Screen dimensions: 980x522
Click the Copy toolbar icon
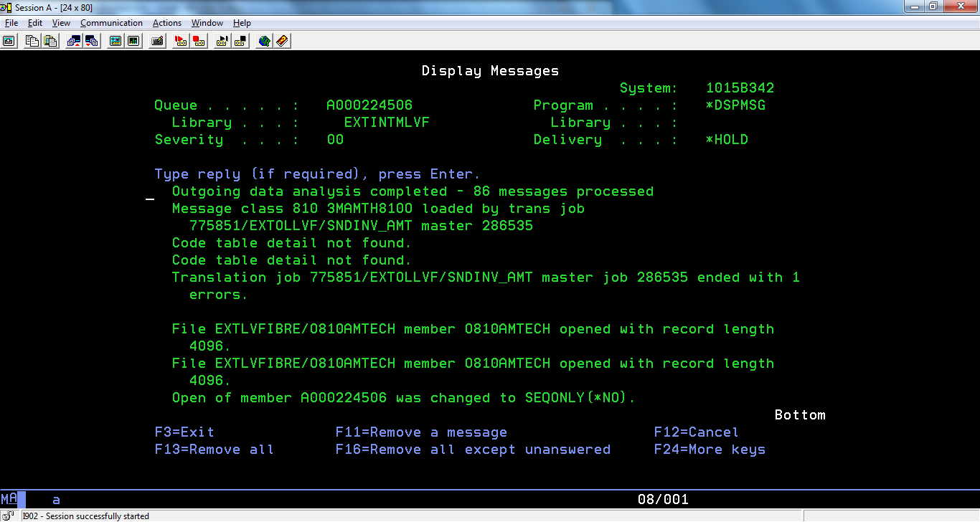32,41
